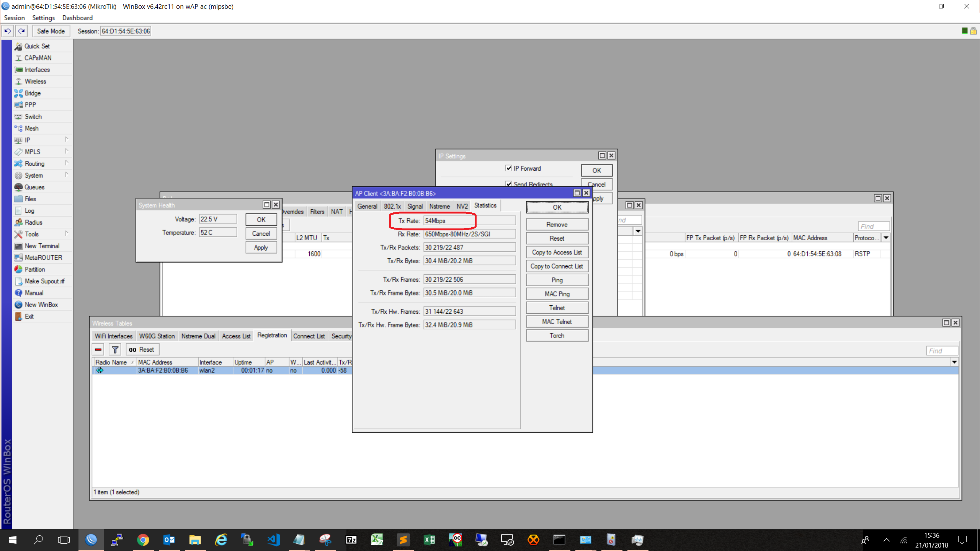This screenshot has height=551, width=980.
Task: Click the Find field in Wireless Tables
Action: 942,350
